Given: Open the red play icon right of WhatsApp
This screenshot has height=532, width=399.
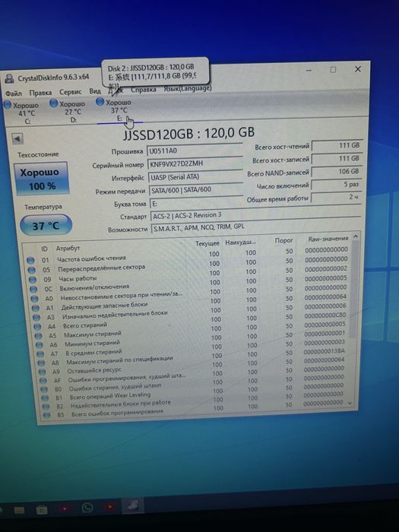Looking at the screenshot, I should pos(109,507).
